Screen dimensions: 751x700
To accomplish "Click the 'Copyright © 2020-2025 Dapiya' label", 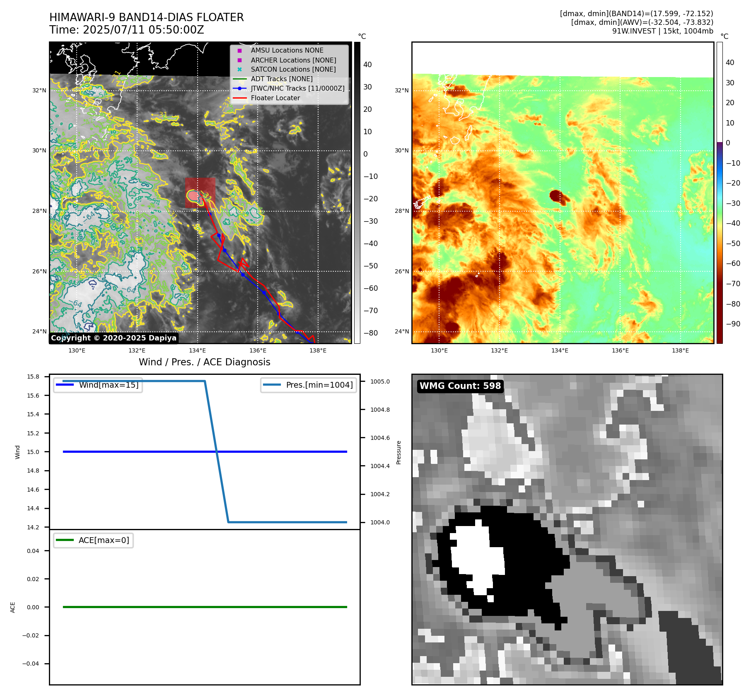I will (114, 338).
